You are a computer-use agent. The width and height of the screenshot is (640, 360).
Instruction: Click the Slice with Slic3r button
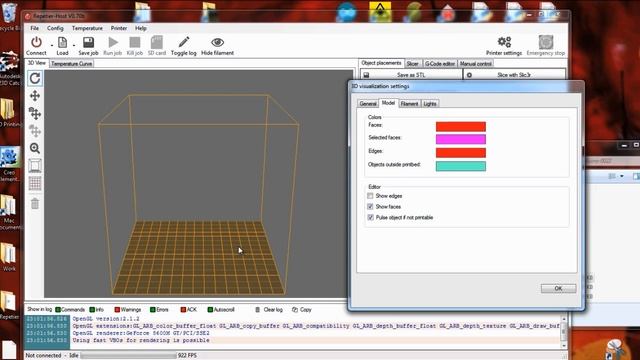[x=514, y=75]
